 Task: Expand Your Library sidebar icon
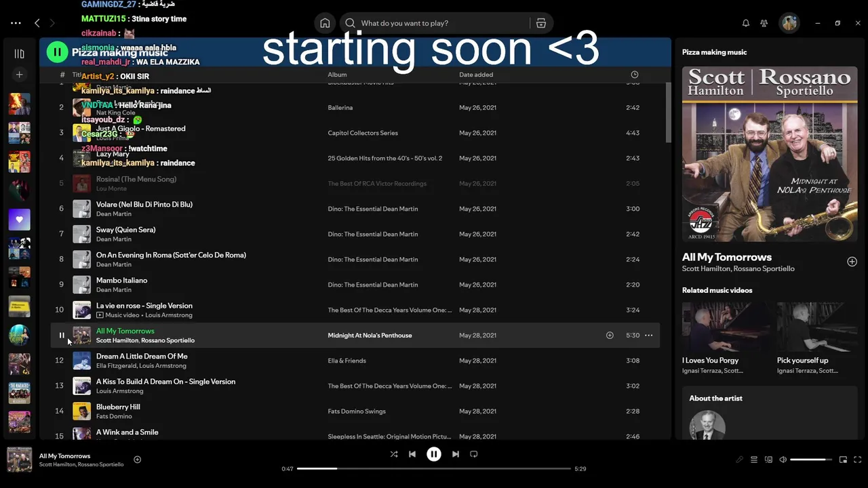(19, 54)
